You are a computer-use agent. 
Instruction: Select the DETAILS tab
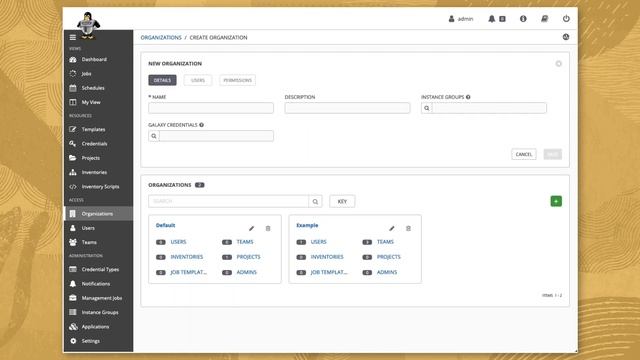tap(162, 80)
